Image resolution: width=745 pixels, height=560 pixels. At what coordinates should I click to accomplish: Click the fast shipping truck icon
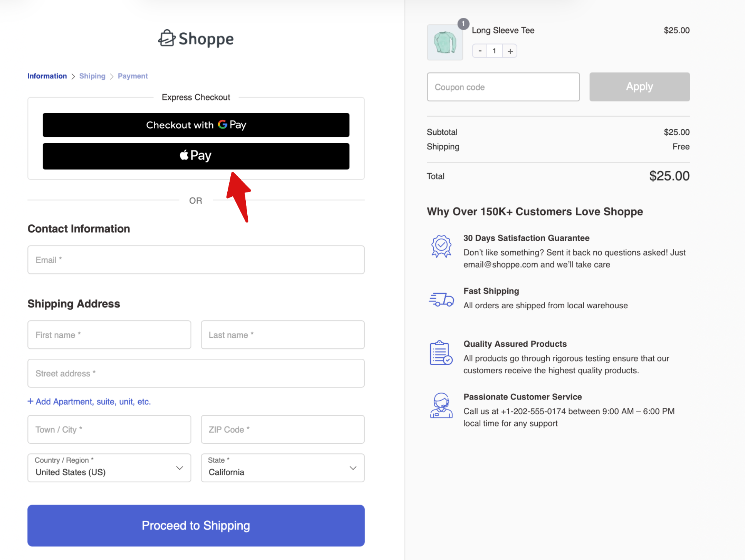coord(441,299)
